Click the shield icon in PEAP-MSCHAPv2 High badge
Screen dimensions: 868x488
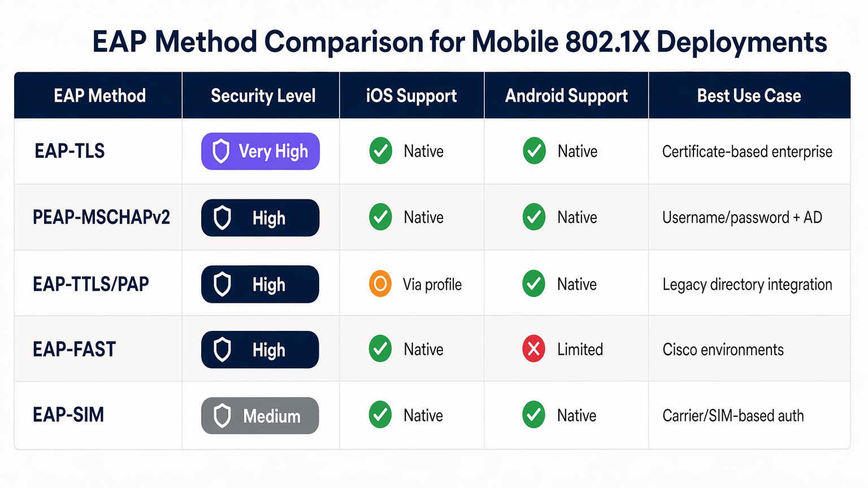(x=222, y=218)
